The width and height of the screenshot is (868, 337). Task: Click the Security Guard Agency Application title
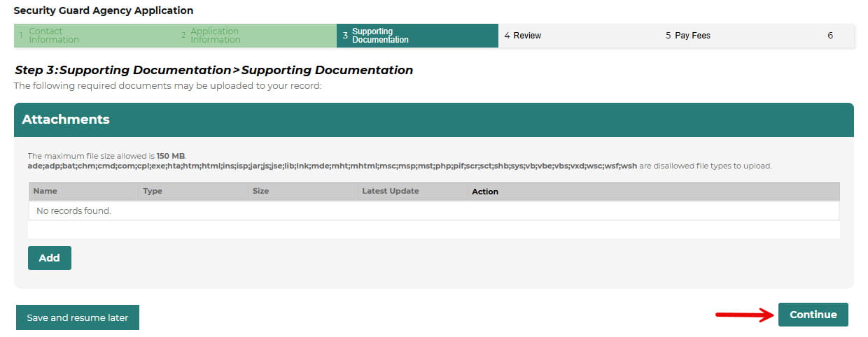[x=104, y=10]
